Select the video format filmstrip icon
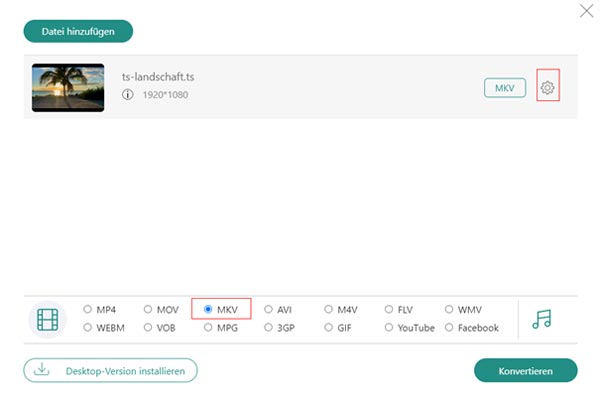Screen dimensions: 600x404 click(x=47, y=319)
